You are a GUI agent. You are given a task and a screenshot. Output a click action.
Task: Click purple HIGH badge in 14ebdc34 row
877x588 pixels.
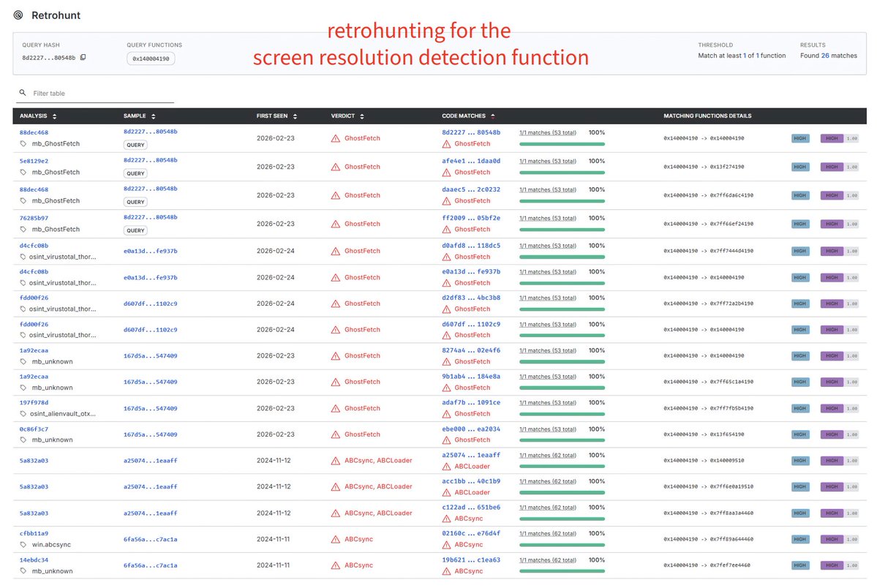click(x=832, y=565)
